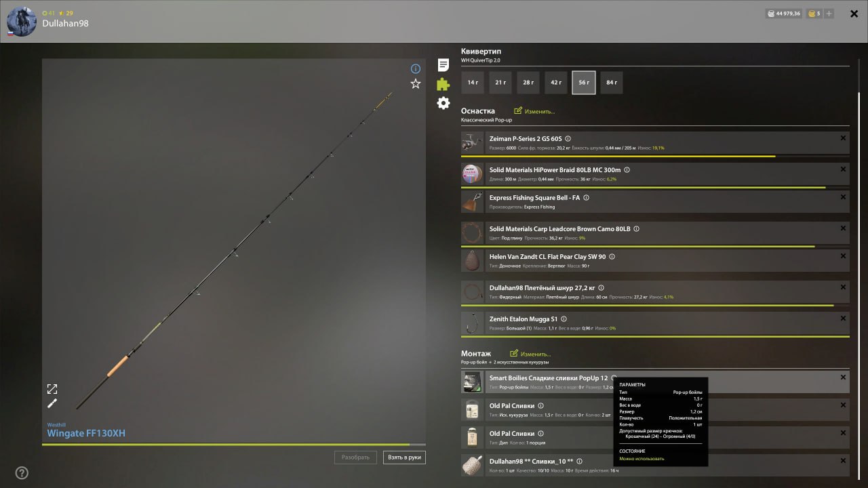Click Изменить next to Монтаж
The image size is (868, 488).
pyautogui.click(x=530, y=354)
